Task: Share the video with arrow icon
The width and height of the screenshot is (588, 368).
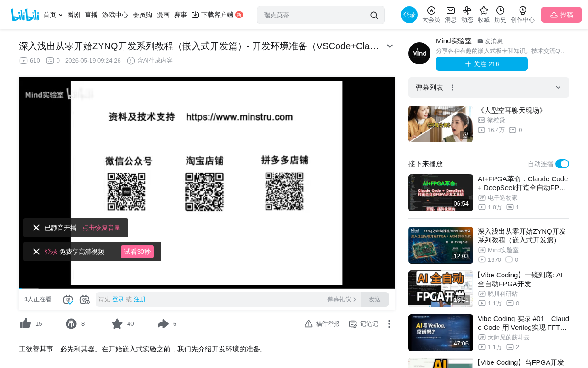Action: [x=163, y=324]
